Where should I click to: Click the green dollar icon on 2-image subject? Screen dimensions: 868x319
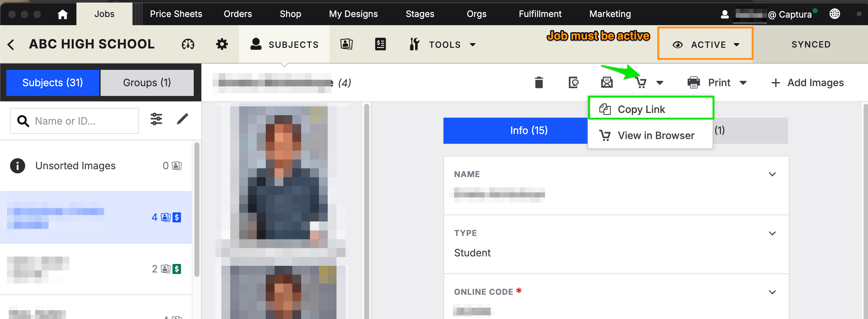tap(176, 269)
